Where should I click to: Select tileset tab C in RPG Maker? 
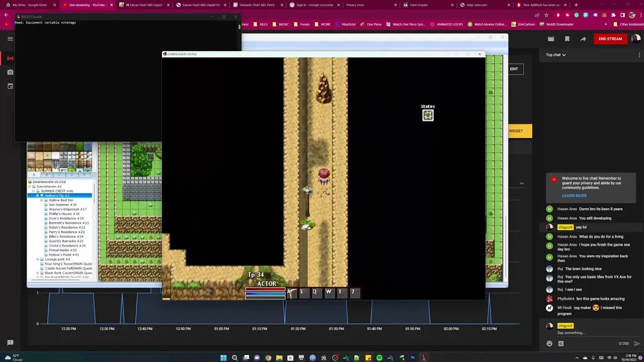(60, 175)
